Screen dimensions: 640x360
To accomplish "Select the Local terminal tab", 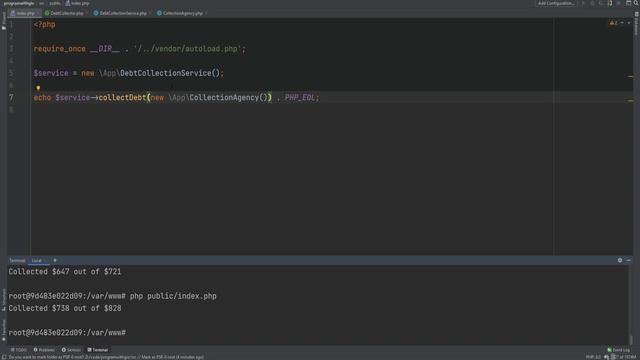I will [x=37, y=260].
